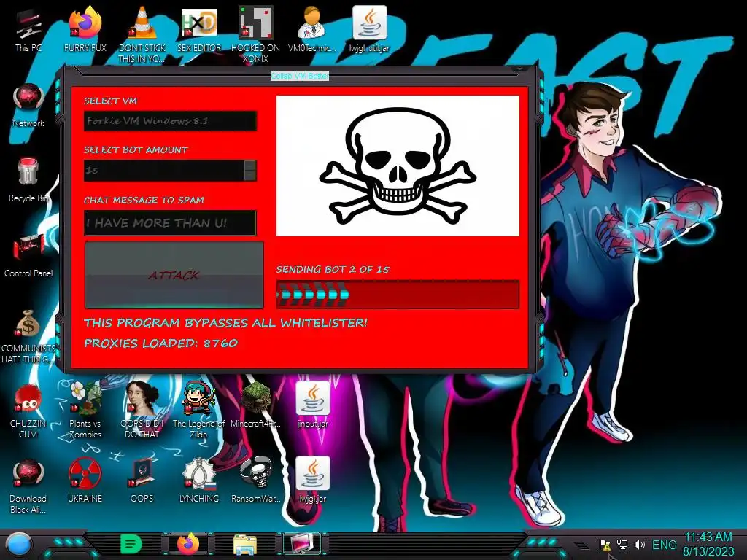Open the VM0Technic desktop icon
This screenshot has width=747, height=560.
tap(312, 31)
